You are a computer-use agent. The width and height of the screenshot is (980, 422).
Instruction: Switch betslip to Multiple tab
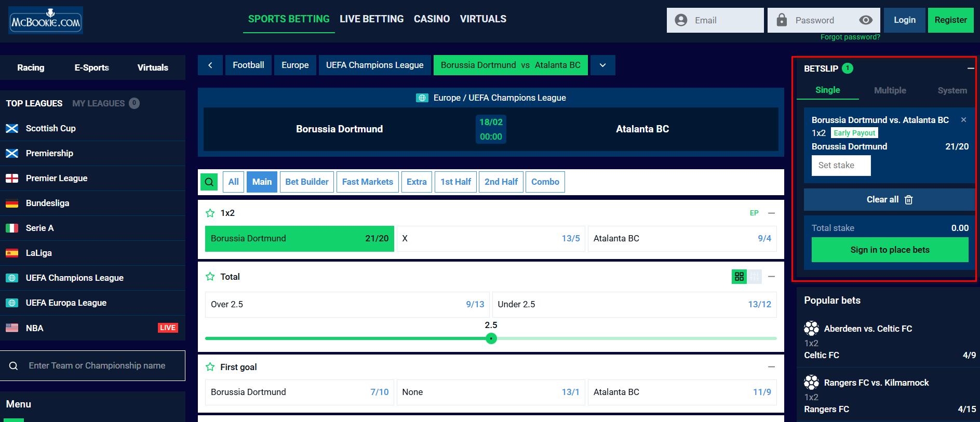pos(890,90)
